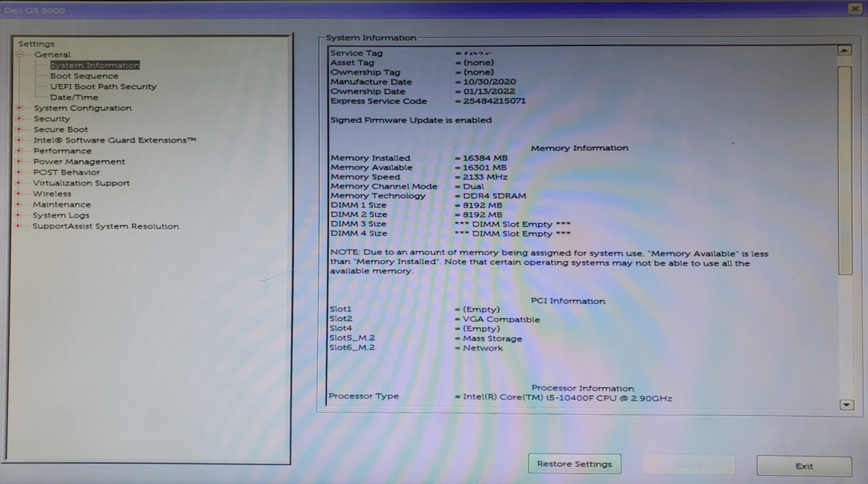The width and height of the screenshot is (868, 484).
Task: Click the Processor Information heading
Action: click(x=583, y=389)
